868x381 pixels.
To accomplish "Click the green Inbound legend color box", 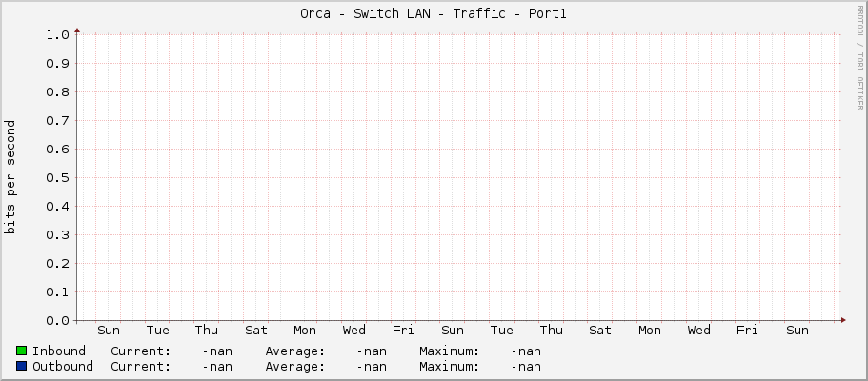I will 22,351.
